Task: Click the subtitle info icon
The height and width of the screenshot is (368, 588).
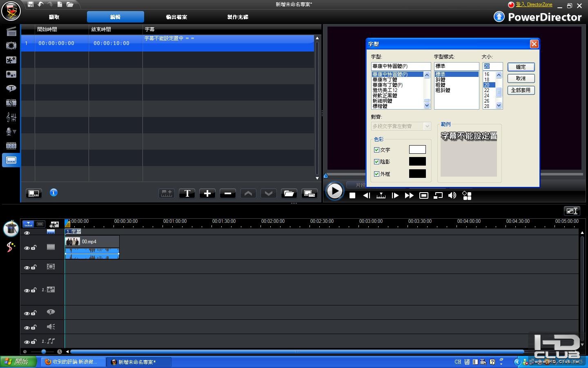Action: (53, 193)
